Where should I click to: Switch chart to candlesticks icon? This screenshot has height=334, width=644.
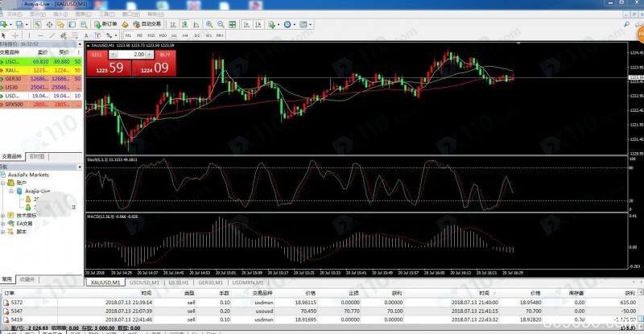185,24
